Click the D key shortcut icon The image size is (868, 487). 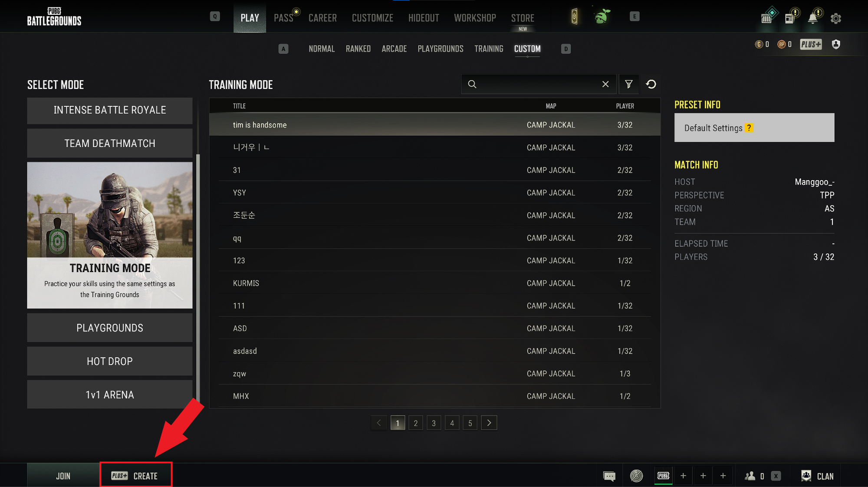click(566, 49)
